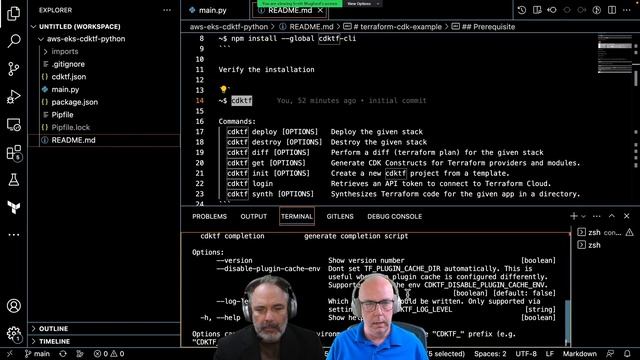Click the feedback icon in status bar
The height and width of the screenshot is (360, 640).
coord(610,354)
